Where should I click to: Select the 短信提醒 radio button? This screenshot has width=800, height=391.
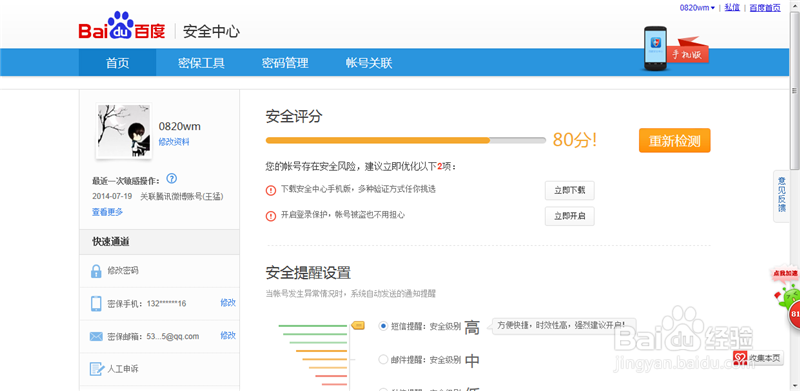[383, 326]
